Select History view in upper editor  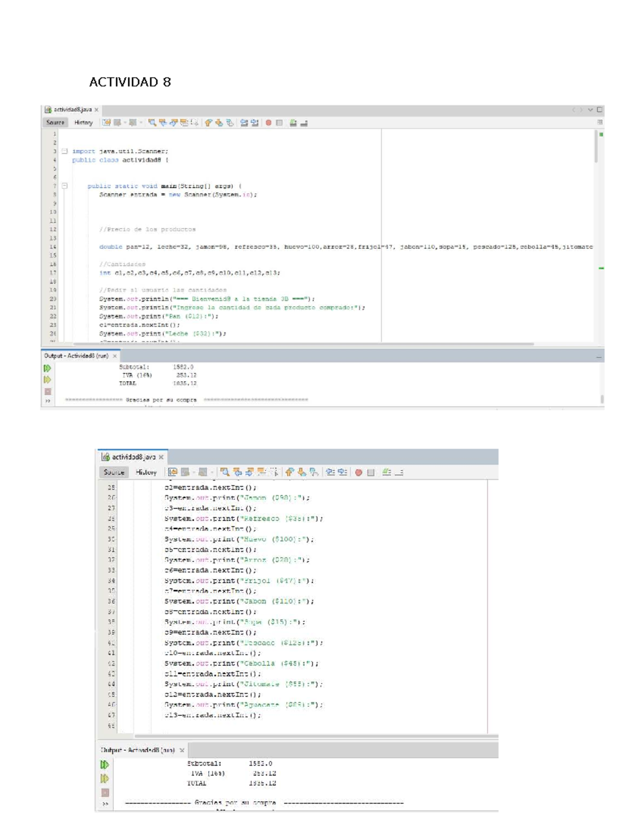point(83,122)
